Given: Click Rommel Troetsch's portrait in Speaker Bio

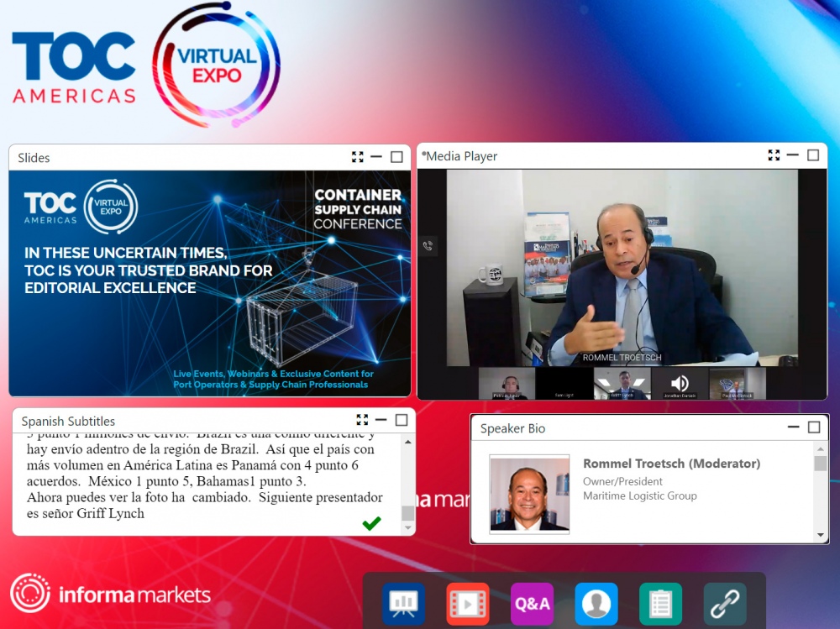Looking at the screenshot, I should [x=529, y=494].
